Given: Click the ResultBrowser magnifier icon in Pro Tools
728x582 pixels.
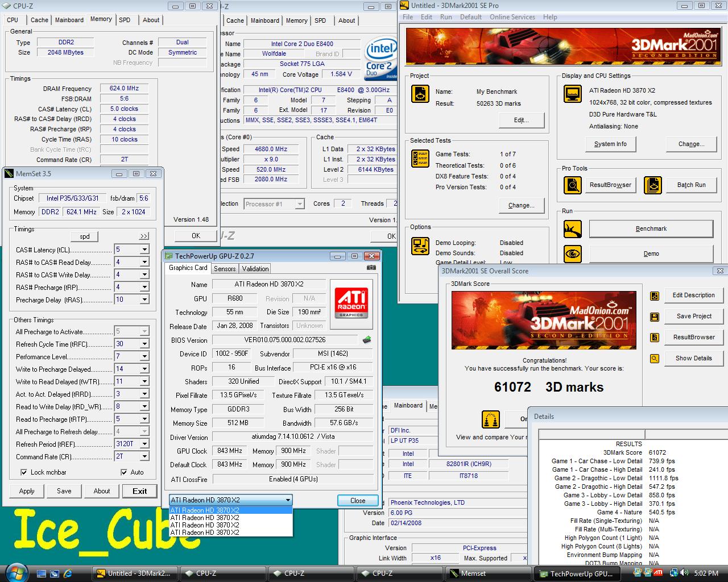Looking at the screenshot, I should point(572,185).
